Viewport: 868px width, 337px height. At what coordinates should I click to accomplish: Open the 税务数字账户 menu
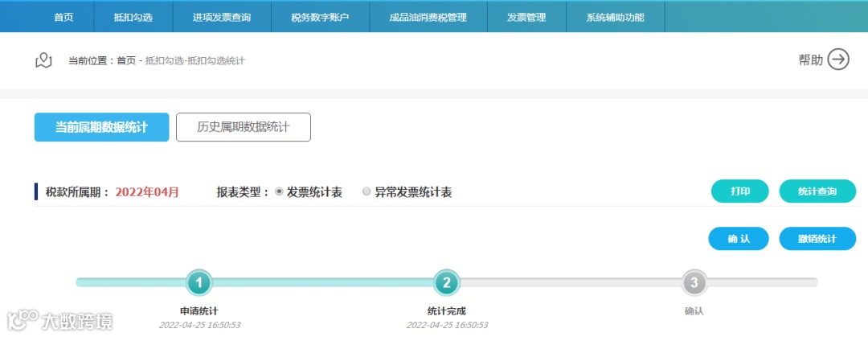click(x=320, y=17)
